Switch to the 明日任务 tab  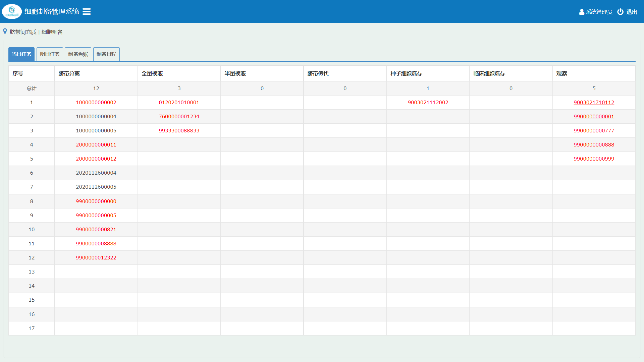coord(50,54)
